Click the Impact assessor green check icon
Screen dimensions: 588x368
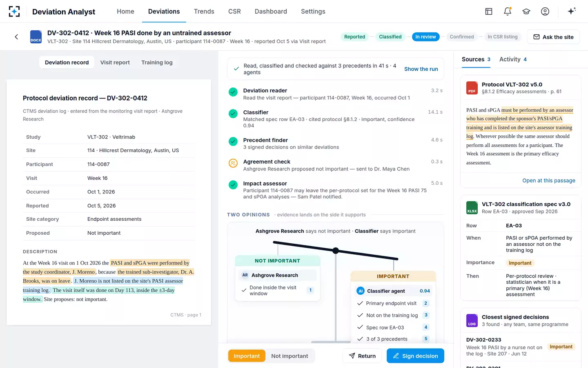(233, 185)
